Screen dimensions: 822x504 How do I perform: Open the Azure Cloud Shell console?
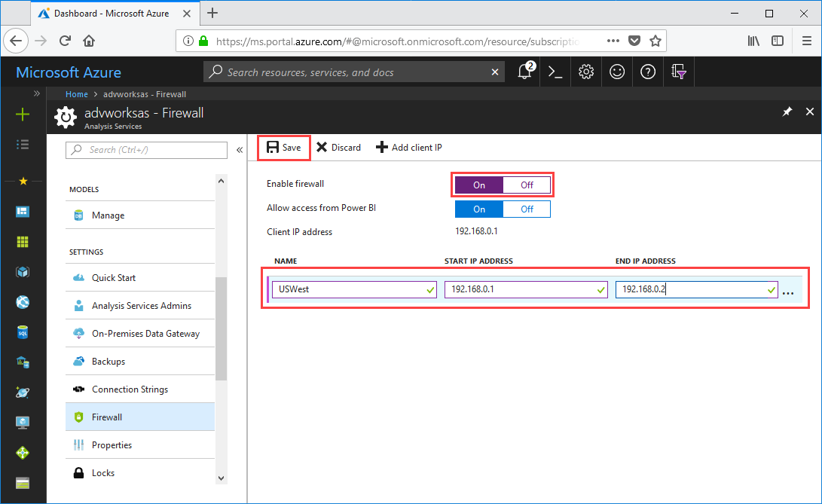[555, 72]
